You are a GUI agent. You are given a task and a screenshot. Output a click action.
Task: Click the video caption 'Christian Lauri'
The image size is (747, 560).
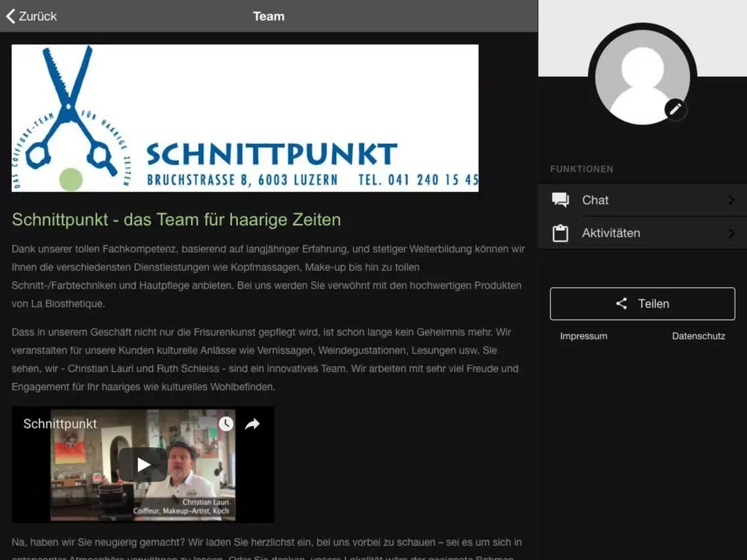(205, 502)
